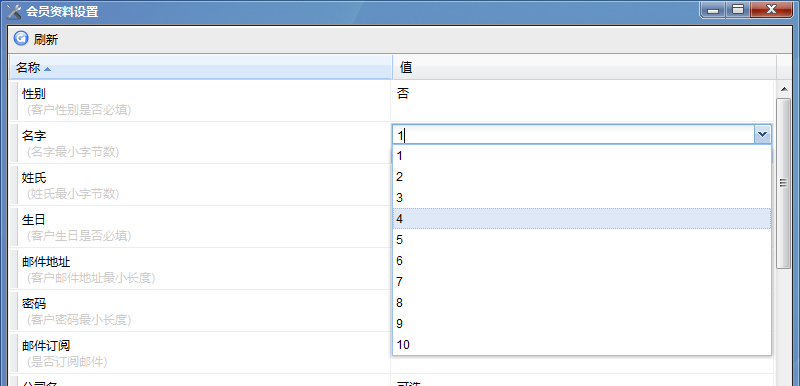This screenshot has height=386, width=800.
Task: Click description (姓氏最小字节数)
Action: (73, 194)
